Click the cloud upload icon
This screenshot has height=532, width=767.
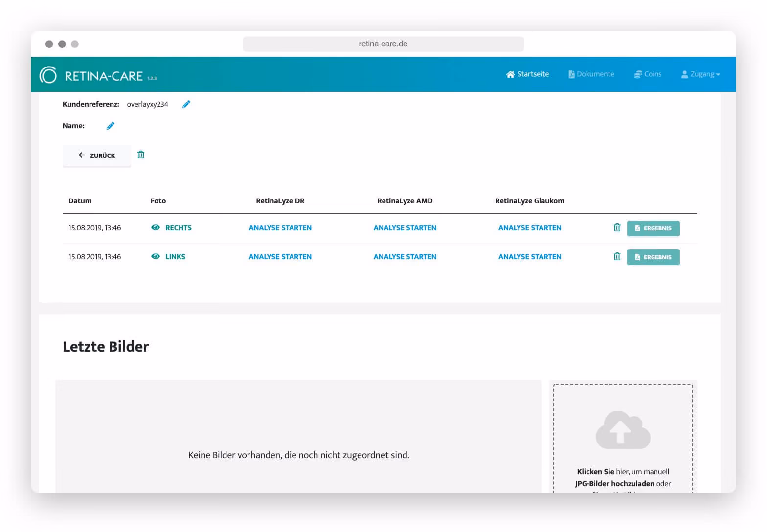(x=623, y=430)
